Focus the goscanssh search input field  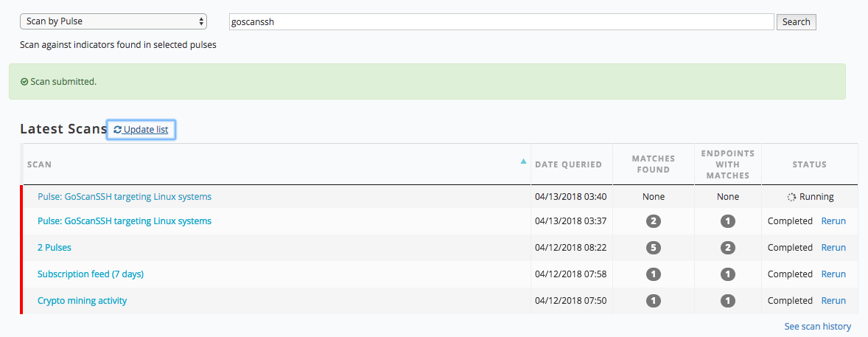pyautogui.click(x=501, y=22)
